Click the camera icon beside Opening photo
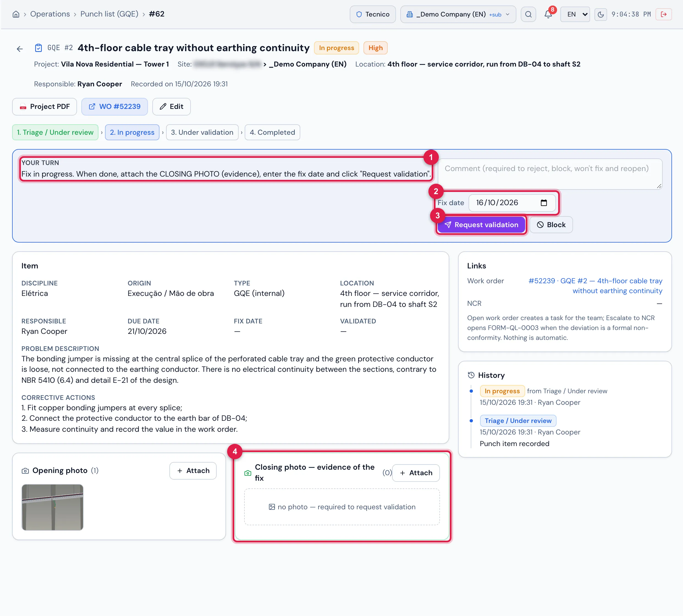 pos(25,471)
